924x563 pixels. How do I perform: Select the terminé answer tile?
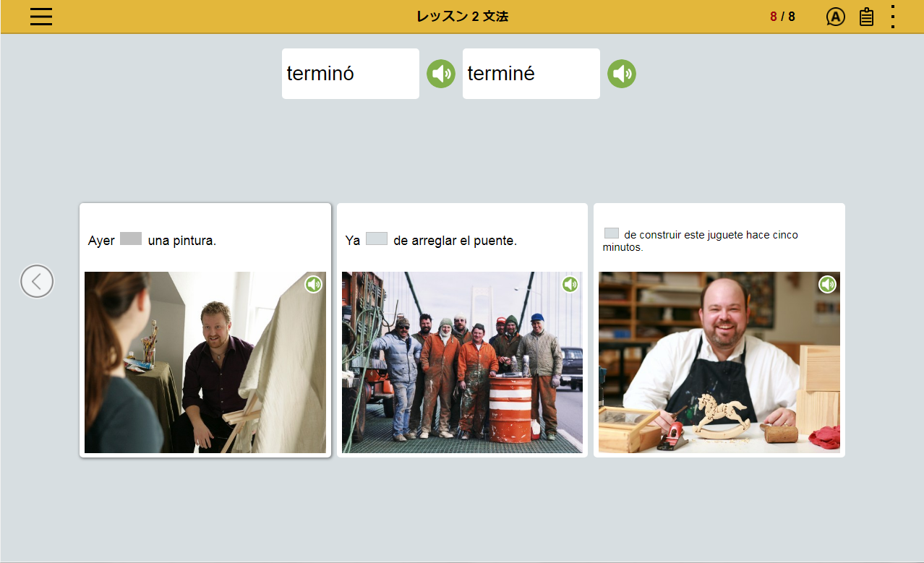(531, 74)
